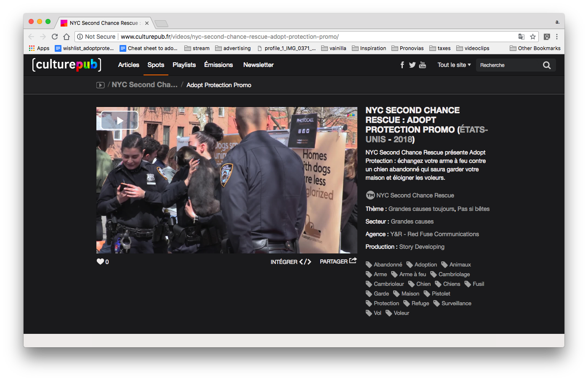
Task: Open the Y&R agency link
Action: (x=396, y=234)
